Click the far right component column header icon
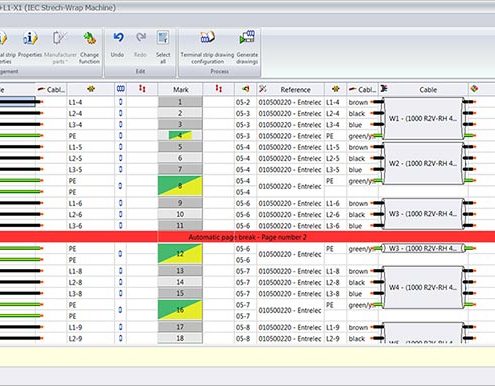495x386 pixels. [475, 89]
